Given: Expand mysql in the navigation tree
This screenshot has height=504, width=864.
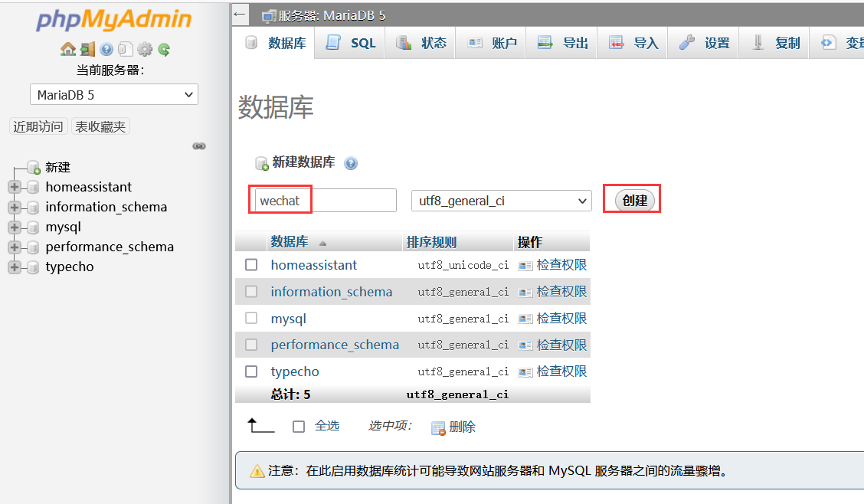Looking at the screenshot, I should coord(15,227).
